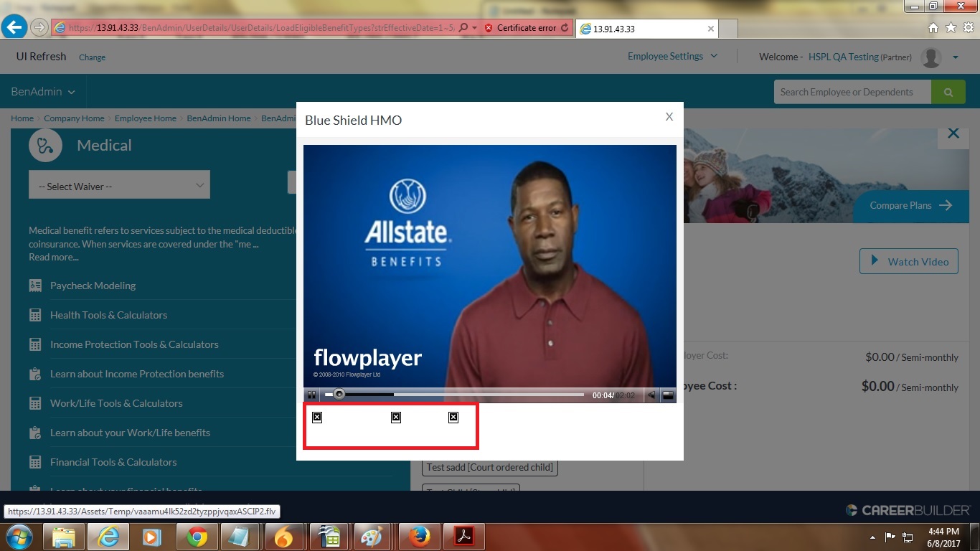The height and width of the screenshot is (551, 980).
Task: Open the BenAdmin menu dropdown
Action: pyautogui.click(x=43, y=92)
